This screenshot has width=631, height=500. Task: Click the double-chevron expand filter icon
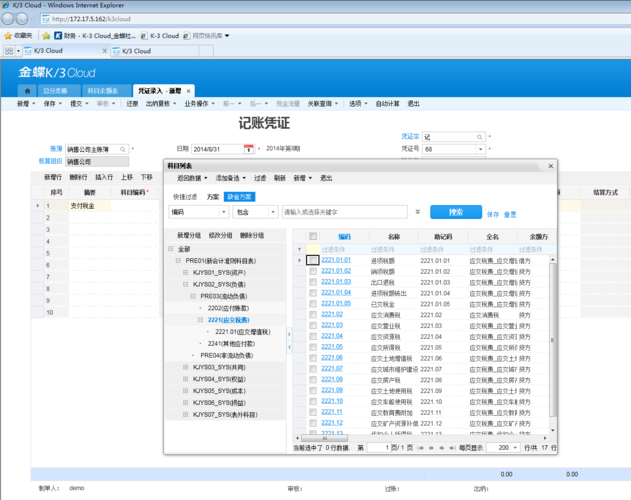pos(417,212)
